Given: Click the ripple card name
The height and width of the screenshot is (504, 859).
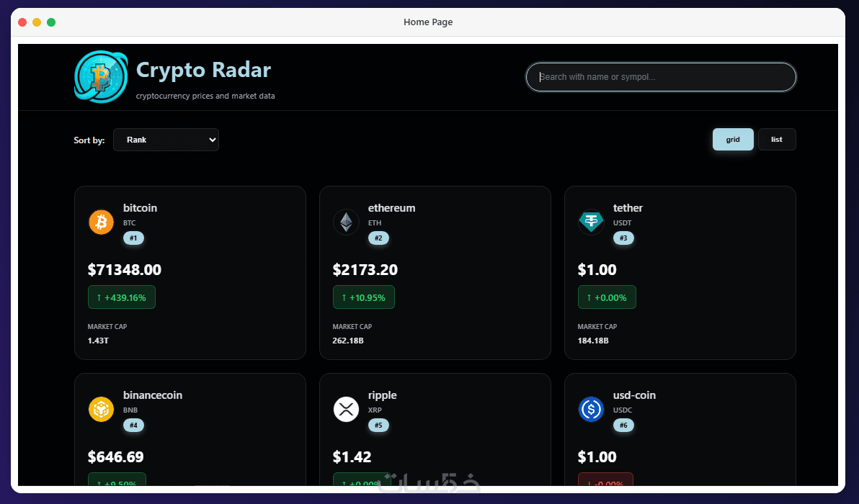Looking at the screenshot, I should pyautogui.click(x=383, y=396).
